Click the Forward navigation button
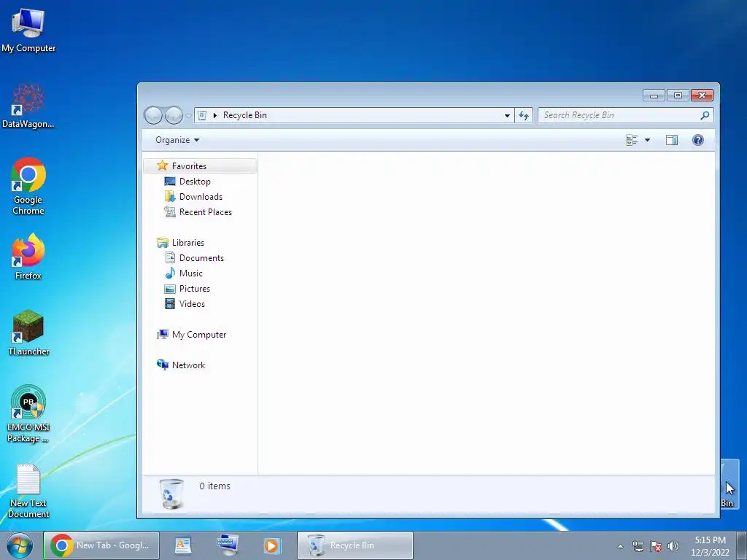Viewport: 747px width, 560px height. coord(174,115)
